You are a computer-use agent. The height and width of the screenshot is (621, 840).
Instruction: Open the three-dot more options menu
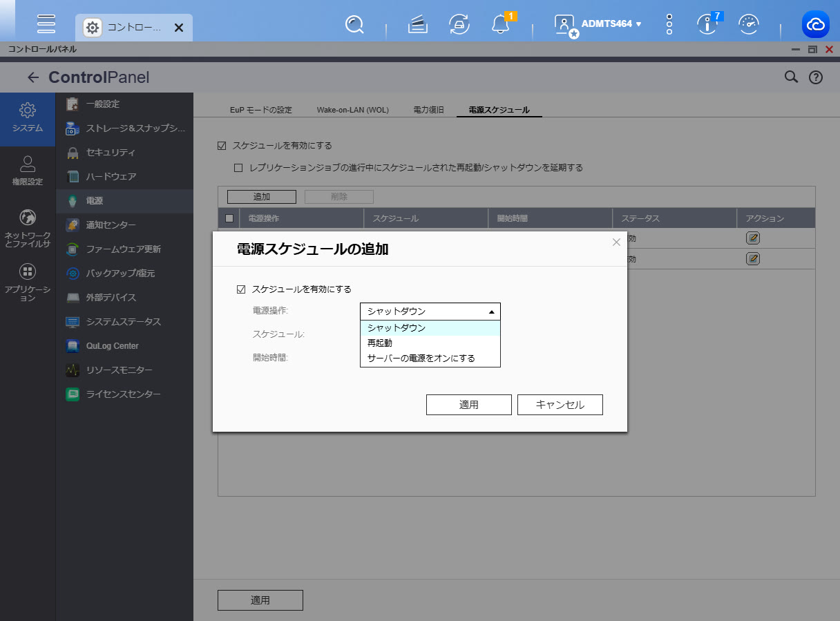(x=669, y=24)
